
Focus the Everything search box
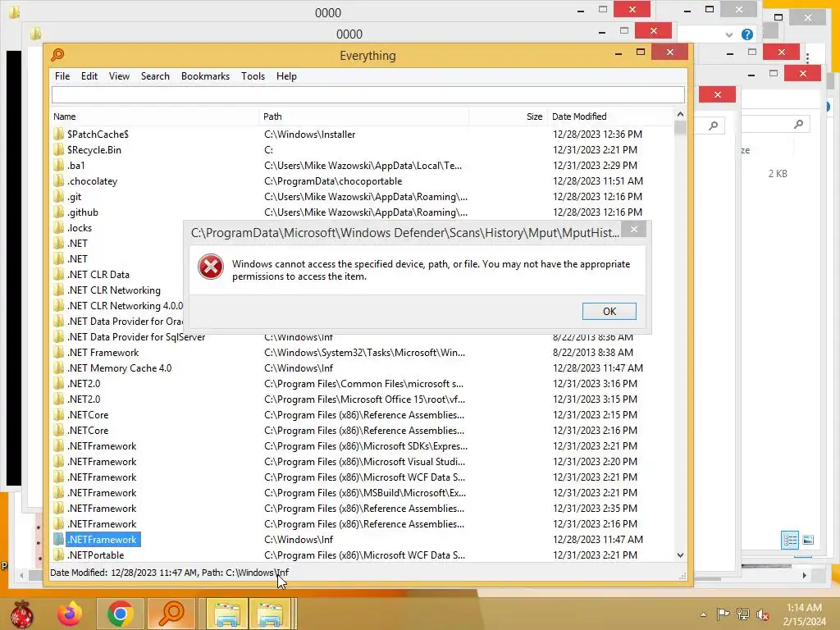coord(368,95)
